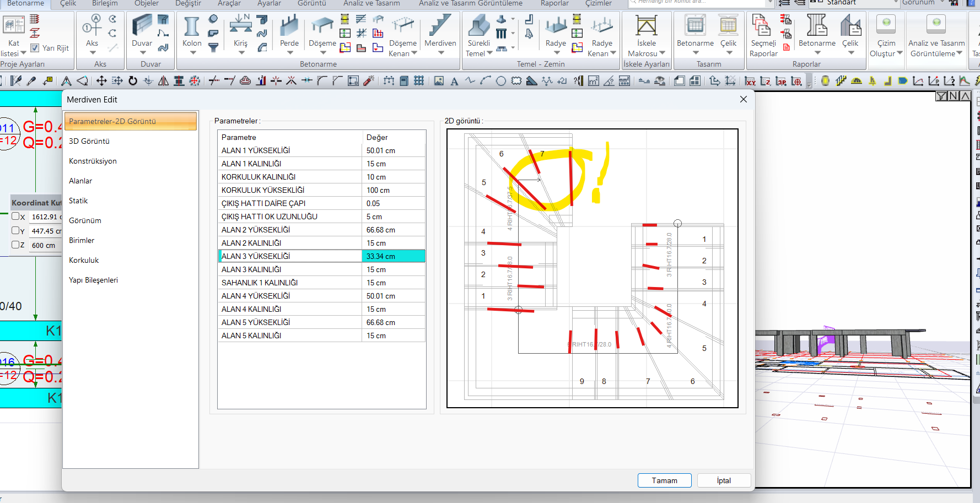This screenshot has height=503, width=980.
Task: Toggle the X coordinate checkbox
Action: coord(15,217)
